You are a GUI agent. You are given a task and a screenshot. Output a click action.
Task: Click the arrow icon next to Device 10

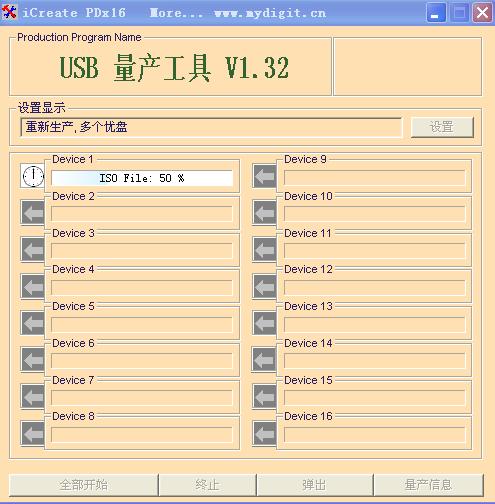[x=264, y=213]
